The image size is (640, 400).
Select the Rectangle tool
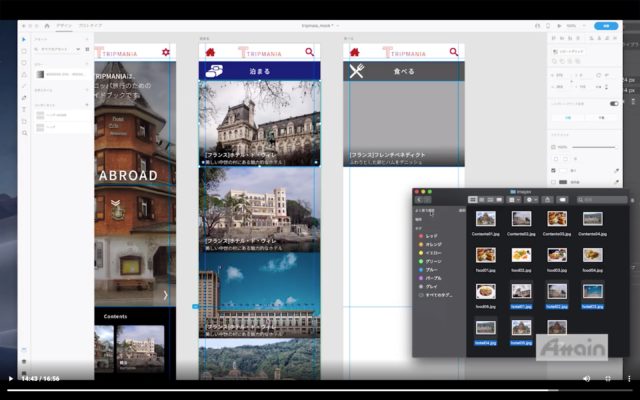click(x=25, y=49)
